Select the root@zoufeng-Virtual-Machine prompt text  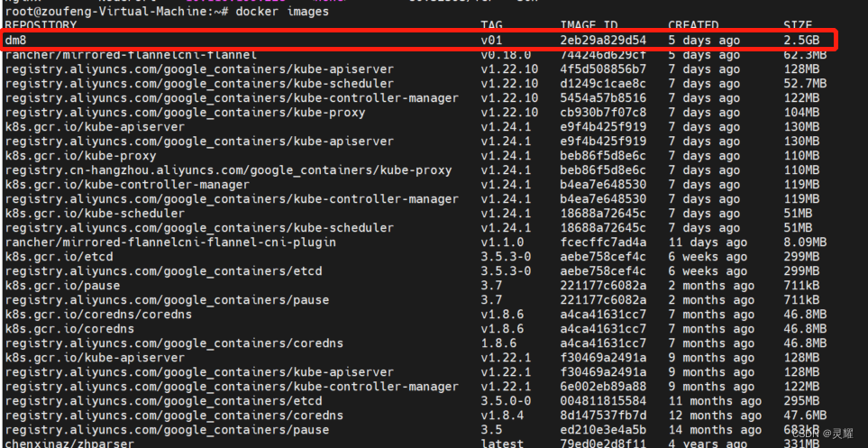(116, 12)
